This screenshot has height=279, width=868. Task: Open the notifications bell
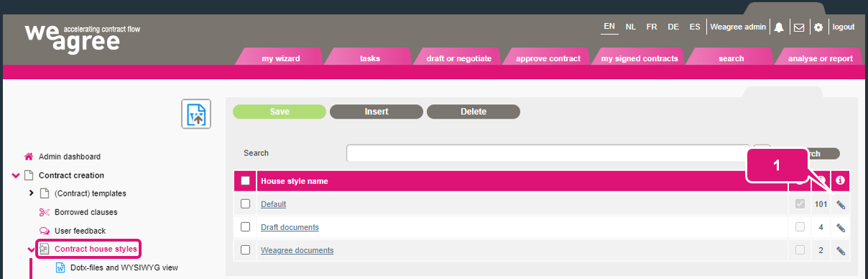(779, 27)
